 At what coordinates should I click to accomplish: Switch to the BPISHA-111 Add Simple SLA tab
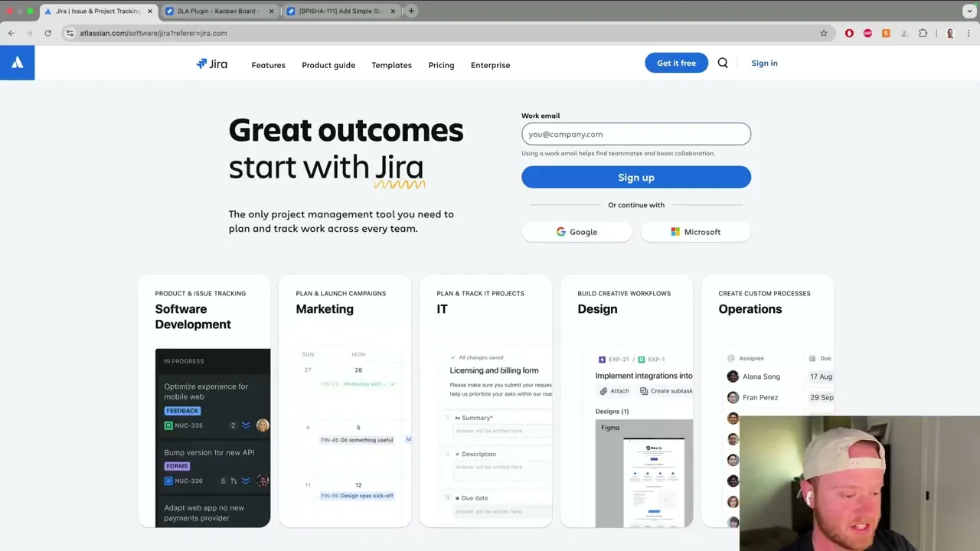pos(340,11)
